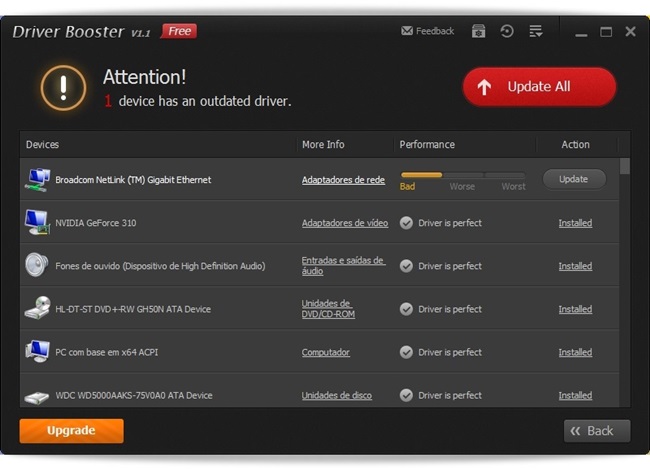This screenshot has height=470, width=650.
Task: Select Broadcom NetLink (TM) Gigabit Ethernet text
Action: pyautogui.click(x=133, y=180)
